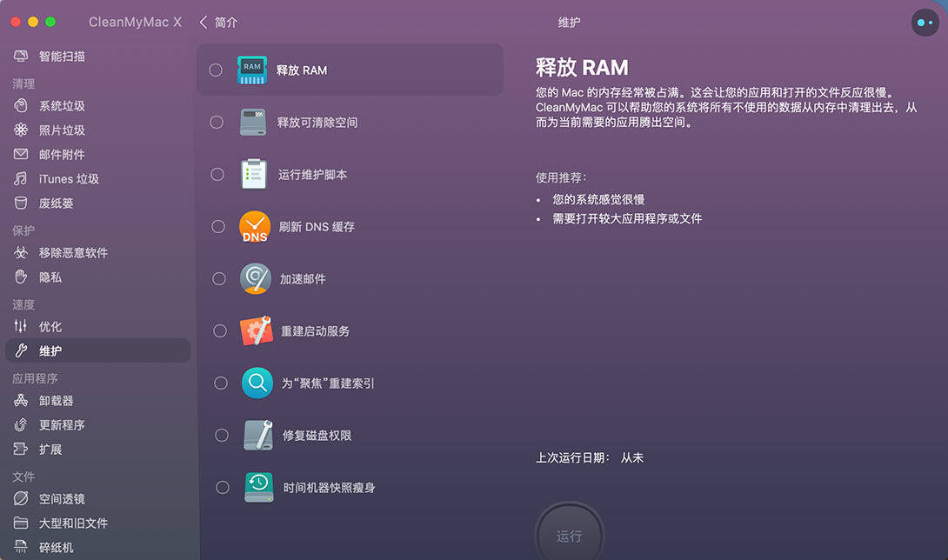Screen dimensions: 948x560
Task: Click the orange DNS icon
Action: coord(256,226)
